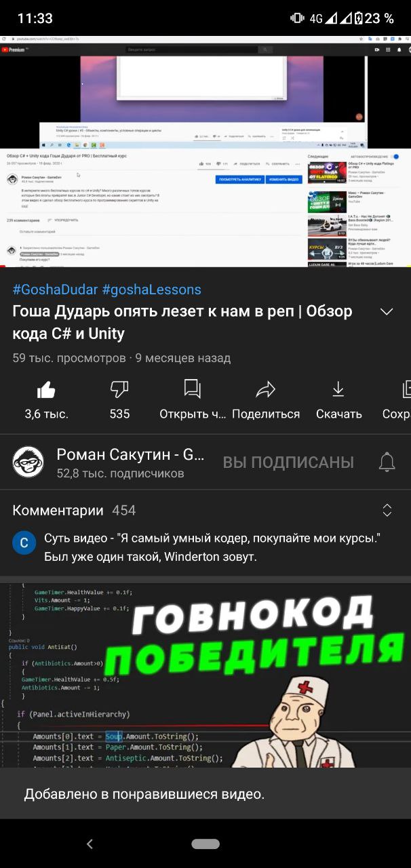411x868 pixels.
Task: Open the hashtag #GoshaDudar
Action: [55, 290]
